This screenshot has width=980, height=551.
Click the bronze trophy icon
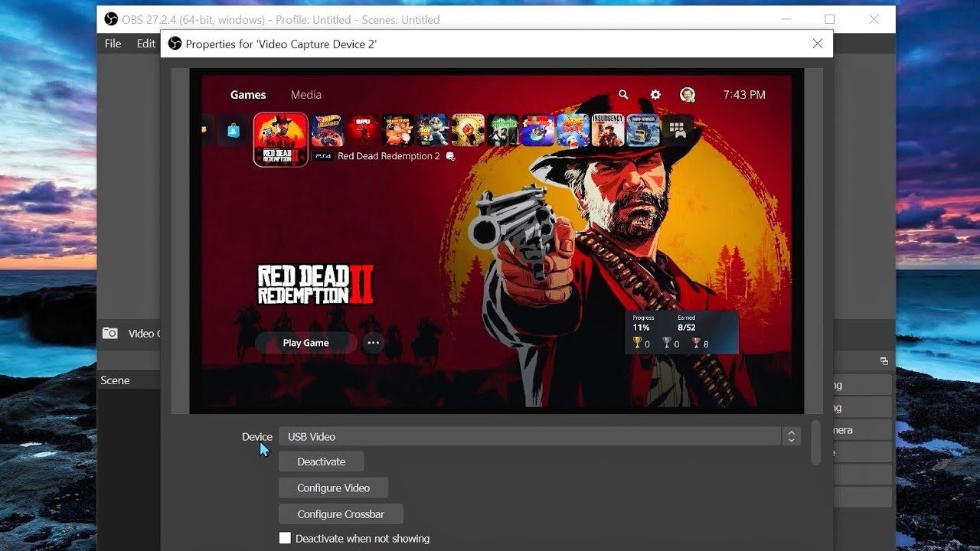coord(696,344)
